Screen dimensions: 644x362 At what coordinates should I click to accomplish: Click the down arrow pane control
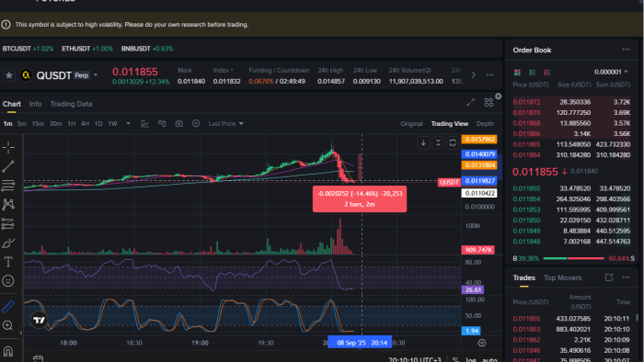pyautogui.click(x=423, y=142)
